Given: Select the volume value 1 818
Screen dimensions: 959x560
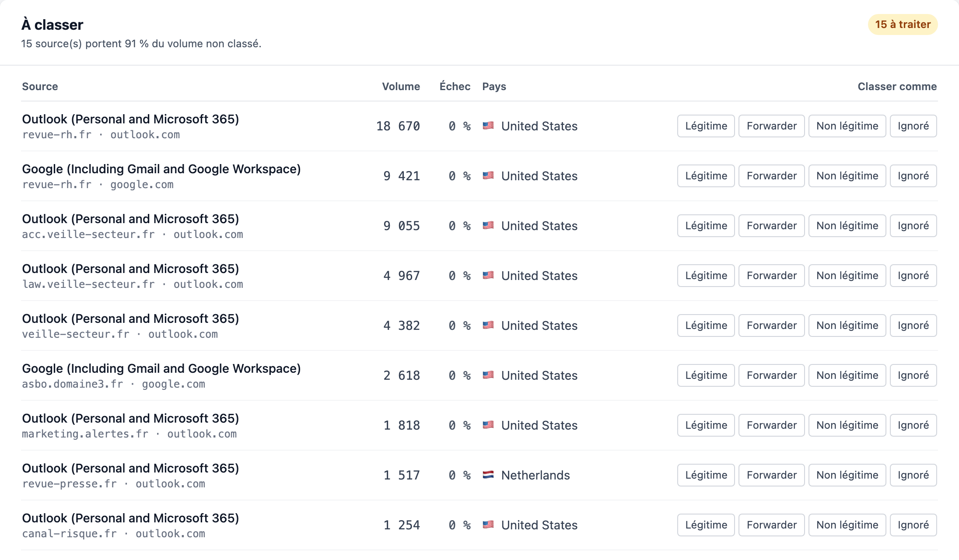Looking at the screenshot, I should click(402, 425).
